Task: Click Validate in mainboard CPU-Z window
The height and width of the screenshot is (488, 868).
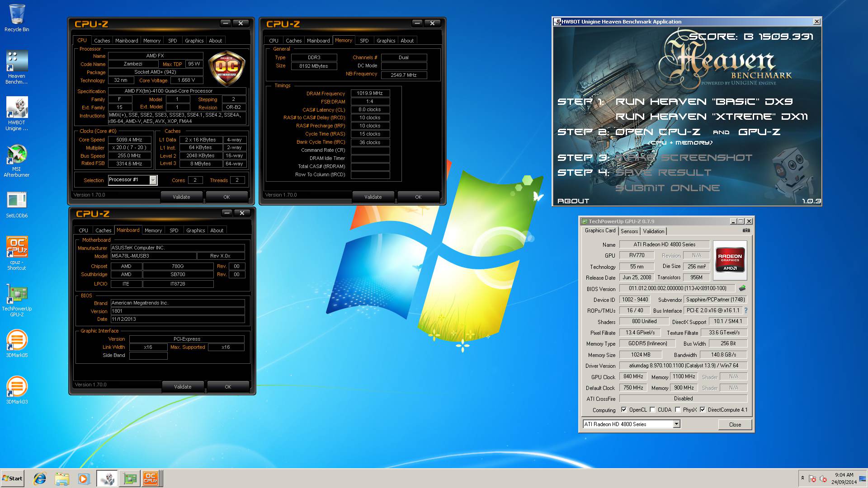Action: [183, 387]
